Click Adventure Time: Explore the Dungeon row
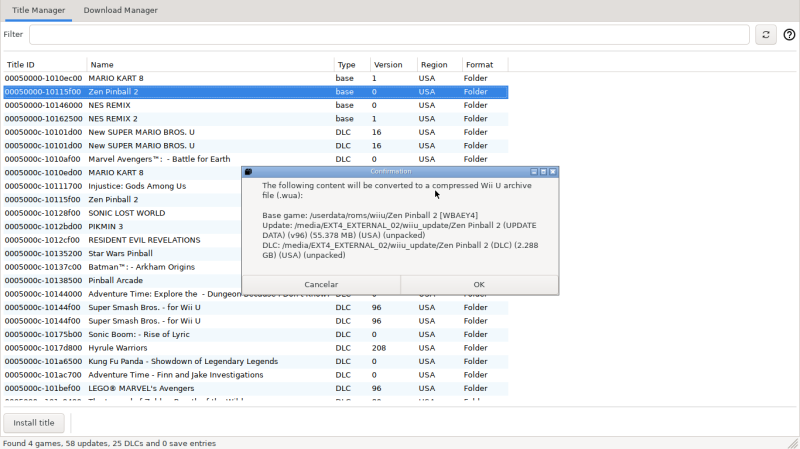800x449 pixels. 122,294
